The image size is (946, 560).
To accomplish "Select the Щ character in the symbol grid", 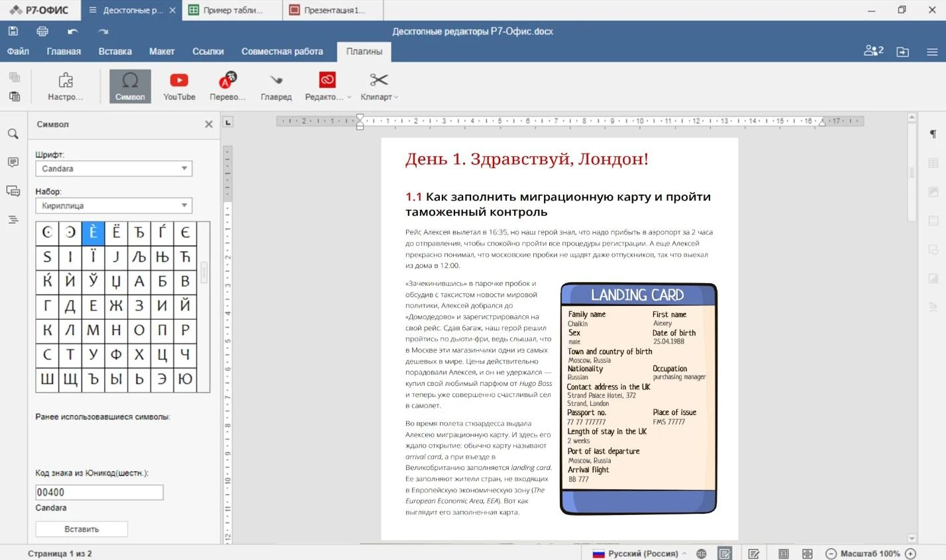I will (x=70, y=379).
